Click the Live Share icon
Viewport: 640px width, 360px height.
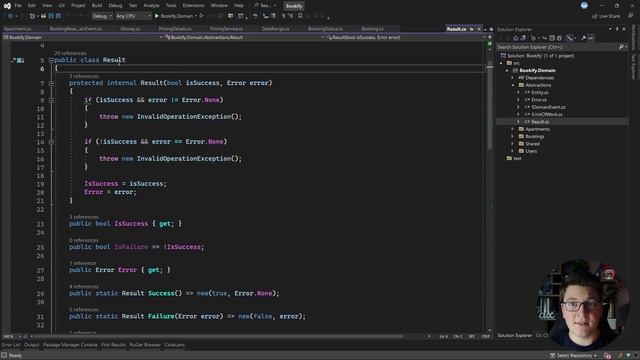pyautogui.click(x=595, y=16)
